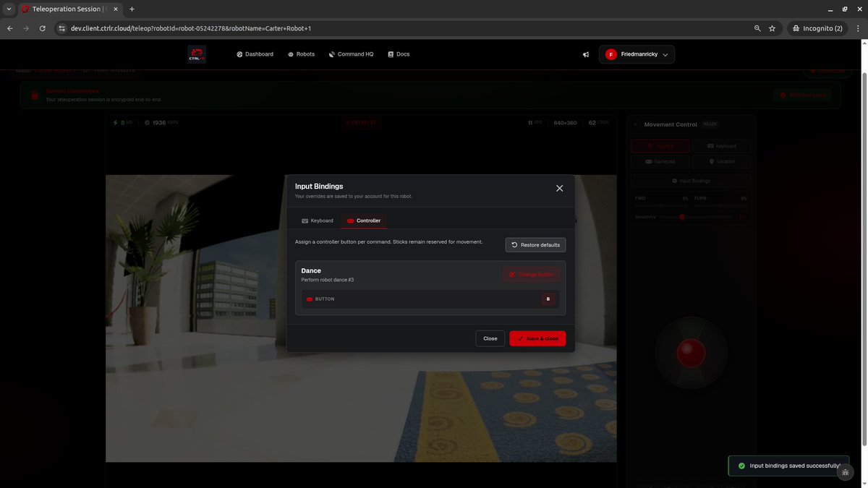Click the red lock Secure Connection icon
Screen dimensions: 868x488
click(x=33, y=95)
